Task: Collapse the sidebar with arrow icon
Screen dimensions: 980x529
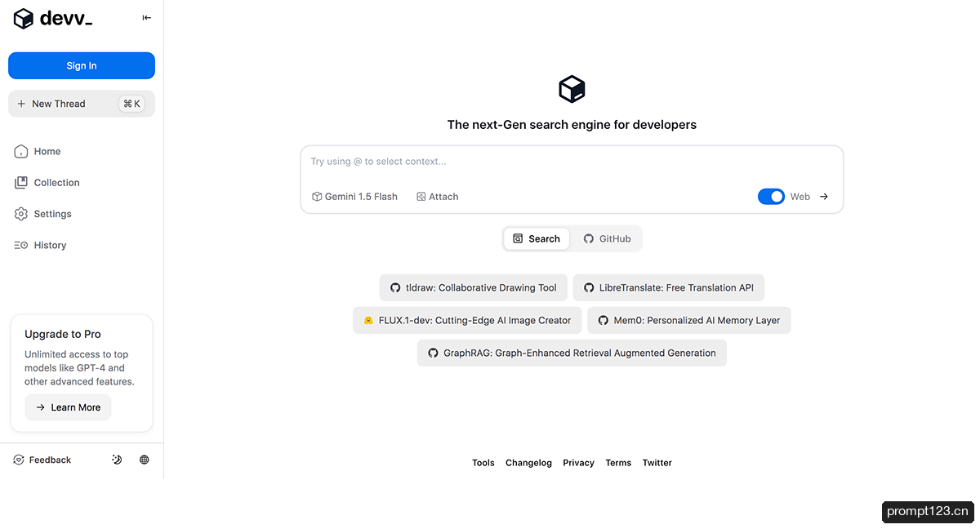Action: [147, 17]
